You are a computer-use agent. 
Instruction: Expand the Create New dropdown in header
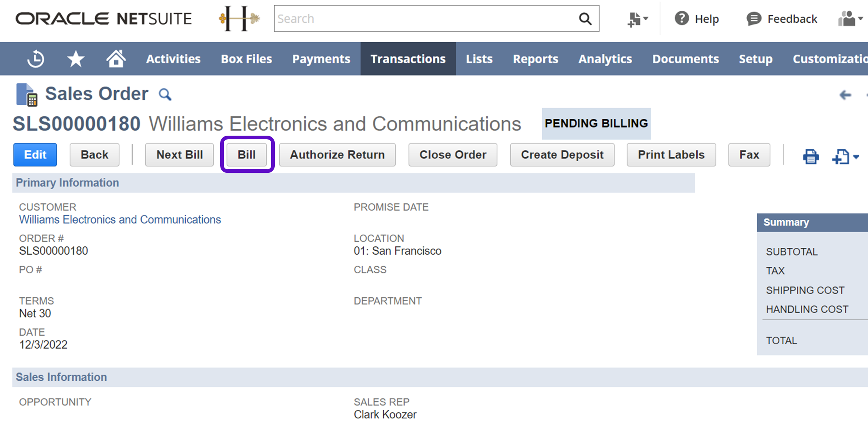pyautogui.click(x=638, y=19)
